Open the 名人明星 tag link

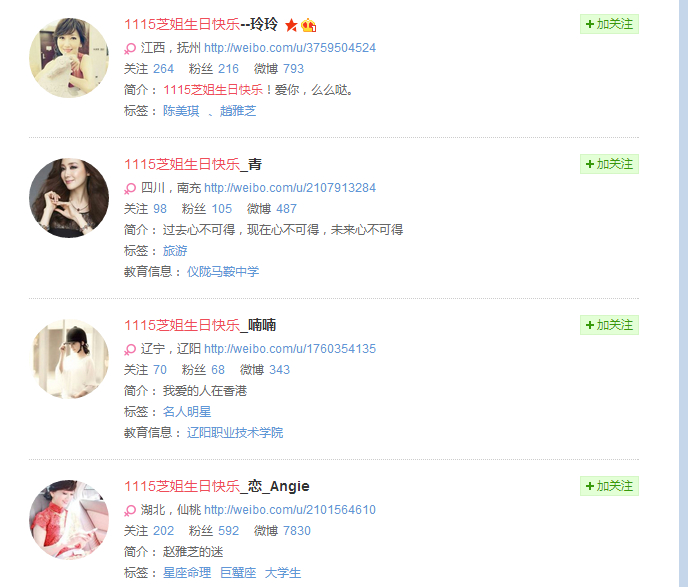click(x=187, y=412)
